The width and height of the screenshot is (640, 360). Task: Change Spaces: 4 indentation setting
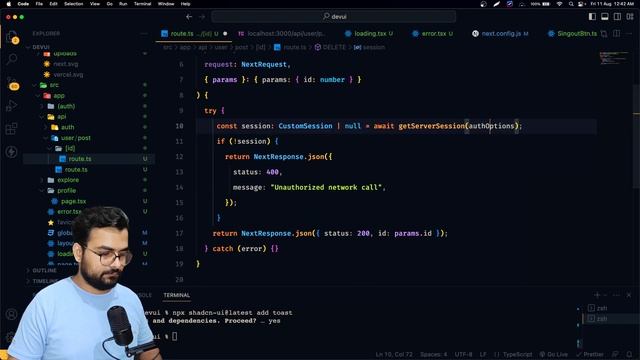coord(433,354)
